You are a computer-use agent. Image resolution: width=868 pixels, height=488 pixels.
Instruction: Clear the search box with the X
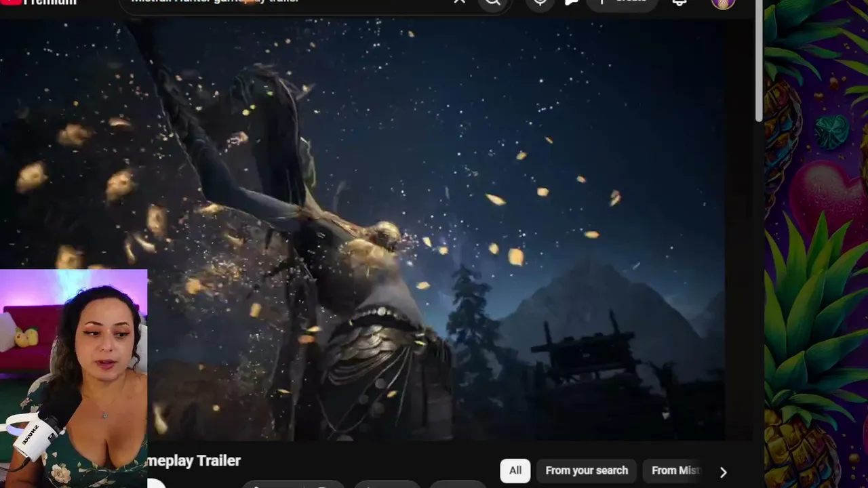tap(459, 2)
